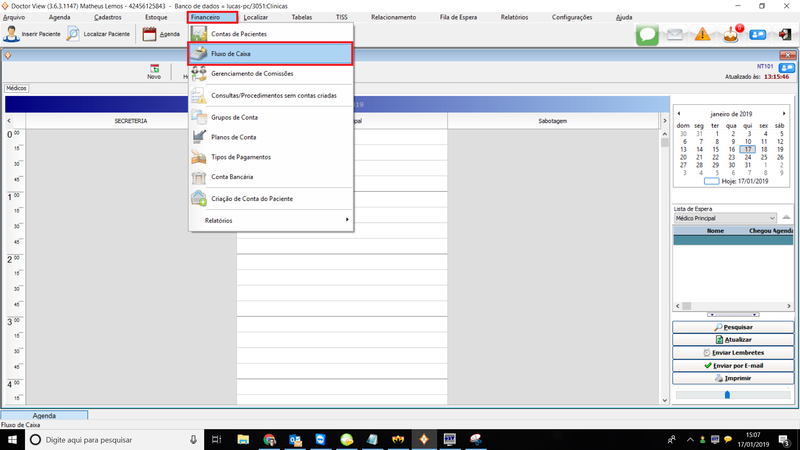The image size is (800, 450).
Task: Open the Configurações menu in the menu bar
Action: coord(572,17)
